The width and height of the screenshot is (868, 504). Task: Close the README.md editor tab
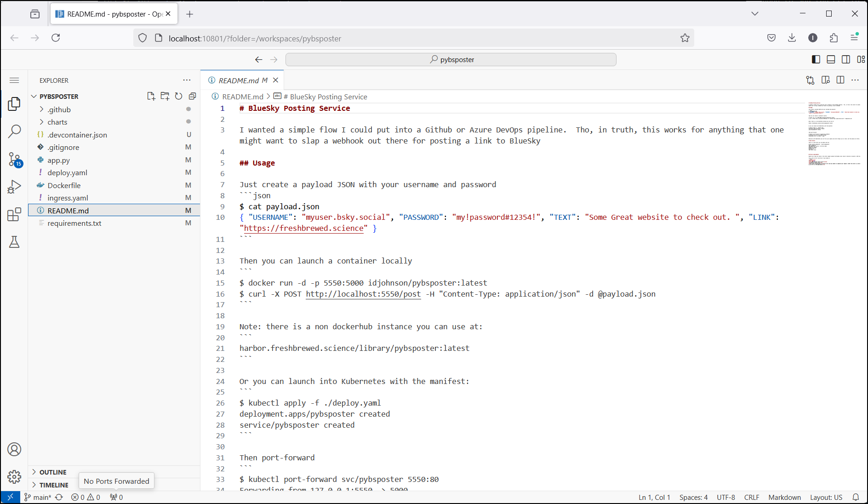pos(275,80)
